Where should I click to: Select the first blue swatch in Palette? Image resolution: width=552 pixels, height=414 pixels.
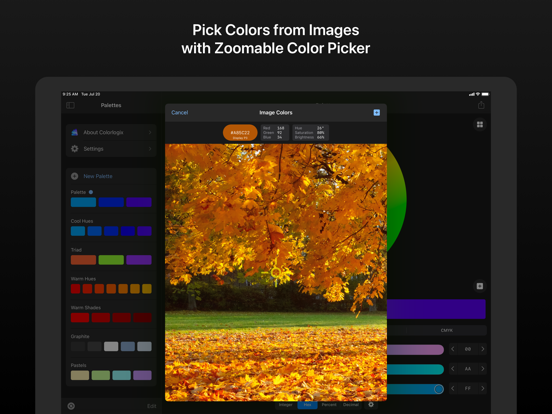click(83, 202)
